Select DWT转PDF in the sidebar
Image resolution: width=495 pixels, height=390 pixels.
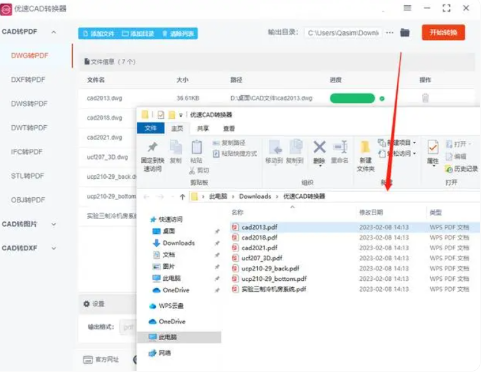(29, 128)
